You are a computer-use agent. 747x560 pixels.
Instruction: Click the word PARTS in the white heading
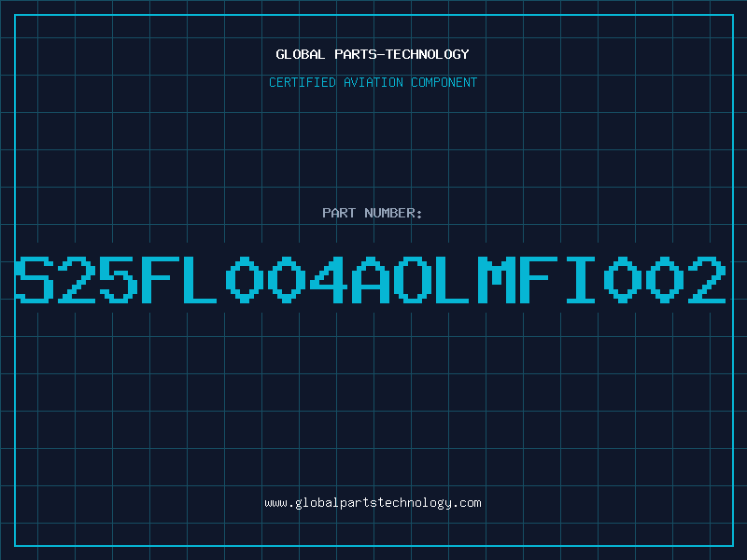[x=357, y=54]
